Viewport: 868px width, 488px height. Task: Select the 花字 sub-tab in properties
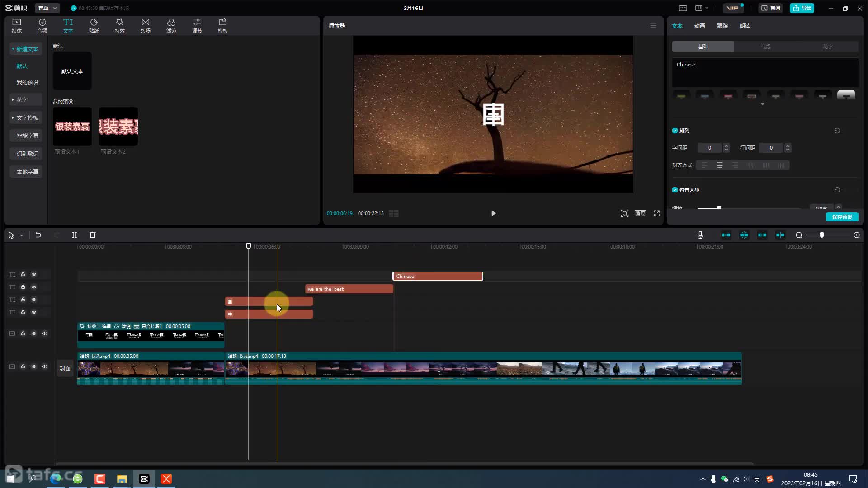tap(827, 47)
